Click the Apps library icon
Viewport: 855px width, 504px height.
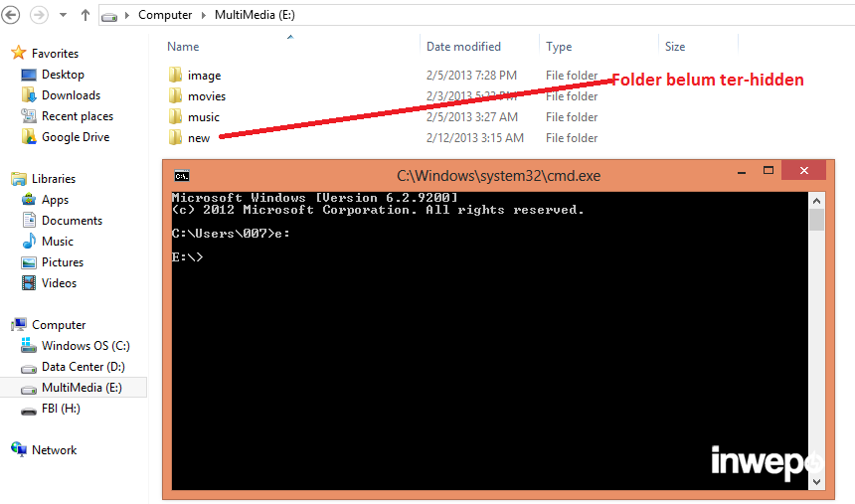[29, 199]
